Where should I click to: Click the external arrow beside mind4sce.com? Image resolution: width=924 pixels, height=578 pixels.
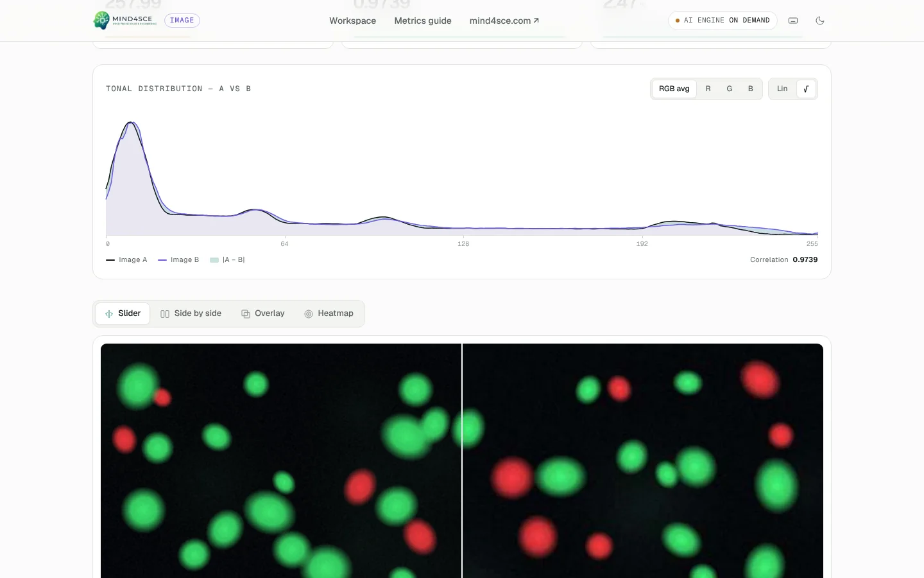click(536, 21)
